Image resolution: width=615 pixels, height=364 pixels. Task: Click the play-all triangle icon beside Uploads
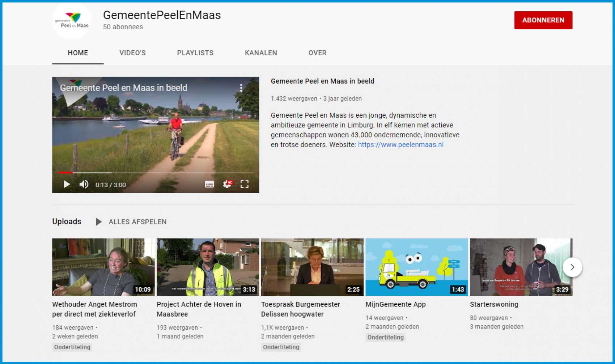[x=98, y=222]
